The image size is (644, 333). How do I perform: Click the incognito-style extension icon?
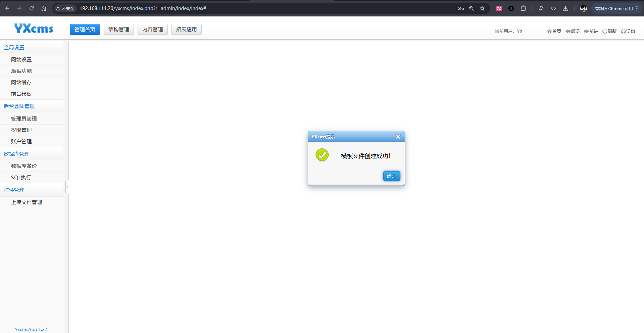click(541, 8)
